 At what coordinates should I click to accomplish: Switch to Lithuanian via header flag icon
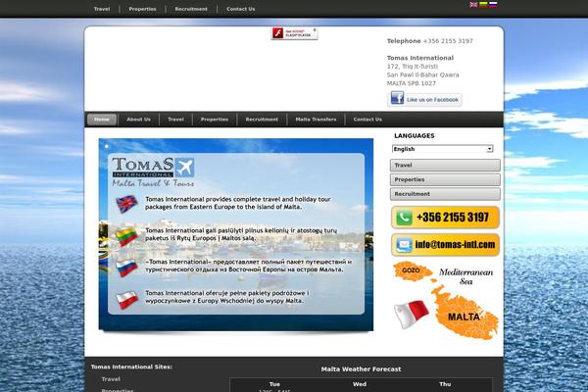click(484, 5)
